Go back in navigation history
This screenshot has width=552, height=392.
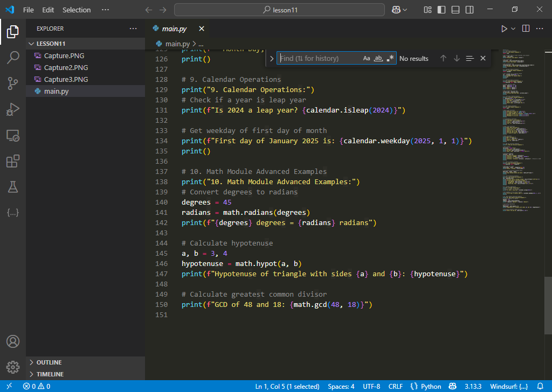click(149, 10)
